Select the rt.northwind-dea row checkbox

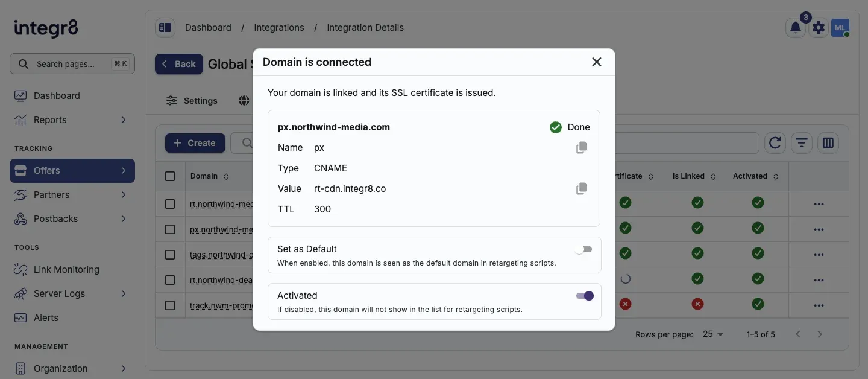pos(170,280)
